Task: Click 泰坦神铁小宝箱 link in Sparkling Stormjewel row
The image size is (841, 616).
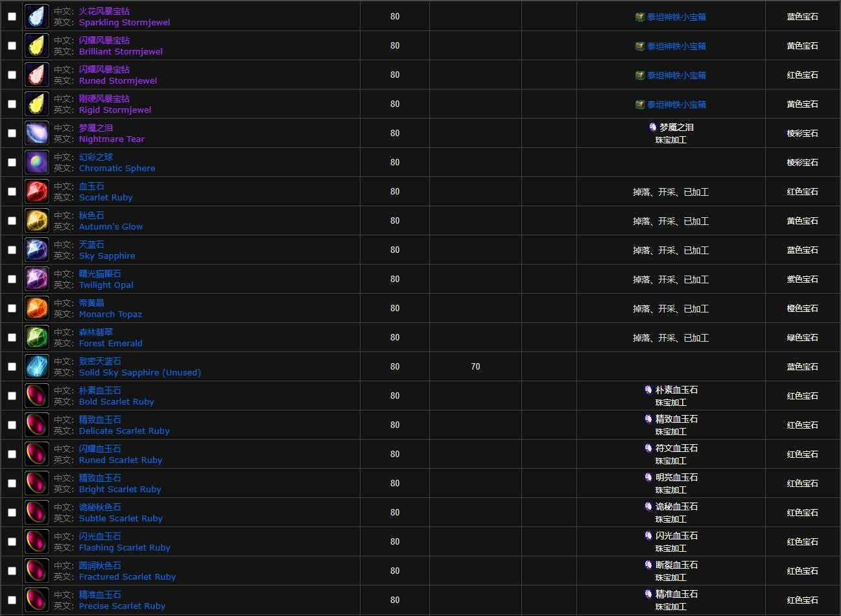Action: [676, 17]
